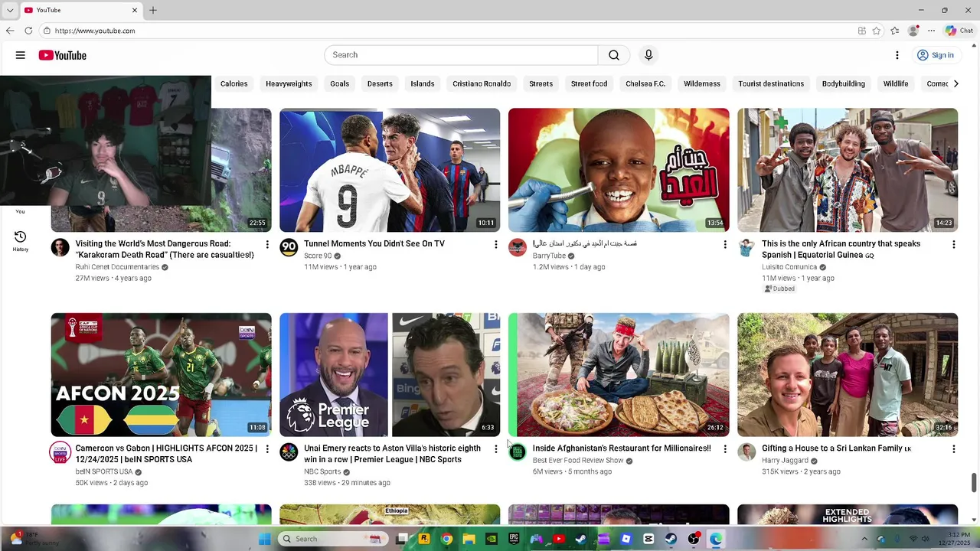The width and height of the screenshot is (980, 551).
Task: Open options menu for Karakoram Death Road video
Action: click(267, 244)
